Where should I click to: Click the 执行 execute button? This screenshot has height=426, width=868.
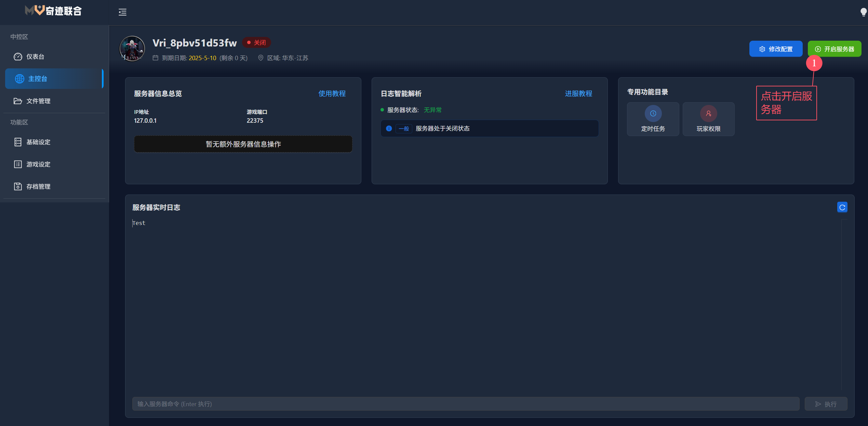pos(826,404)
